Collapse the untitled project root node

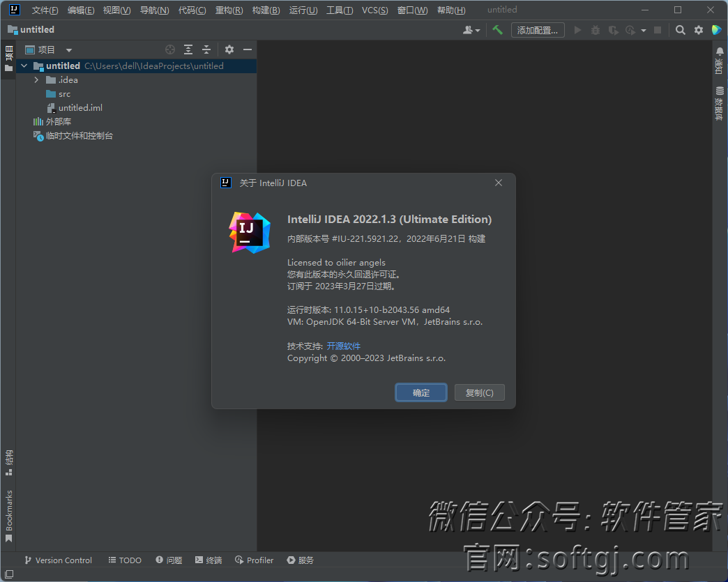24,66
